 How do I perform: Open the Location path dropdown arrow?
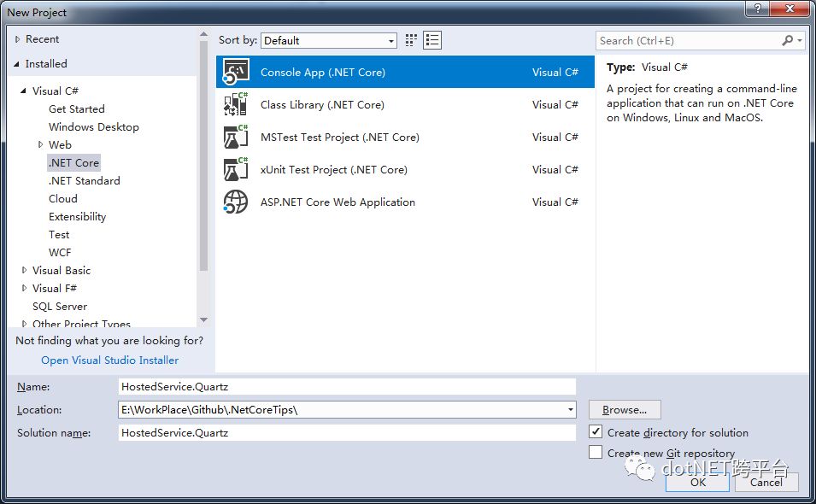571,410
